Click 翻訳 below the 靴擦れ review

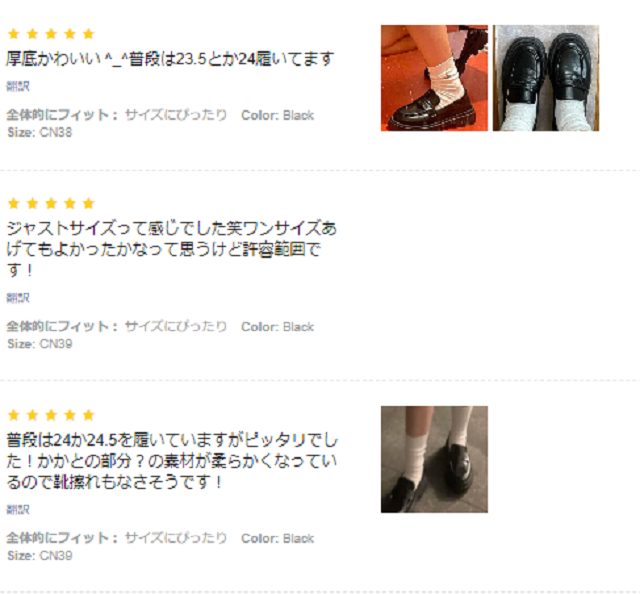point(18,509)
